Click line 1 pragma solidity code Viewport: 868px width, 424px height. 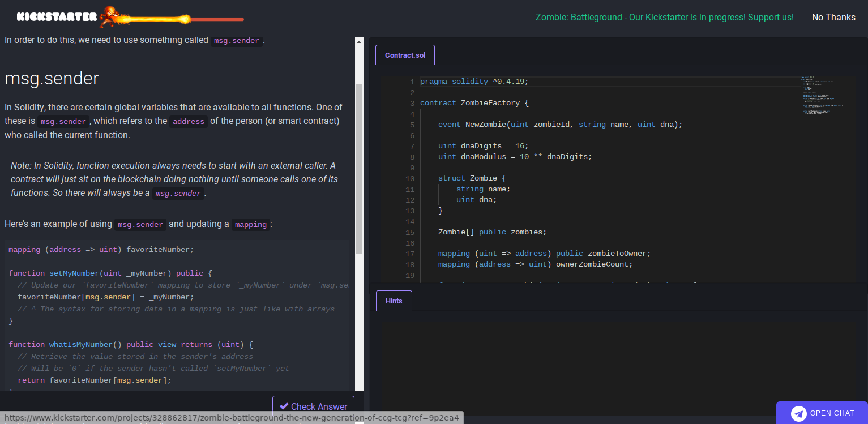tap(474, 82)
